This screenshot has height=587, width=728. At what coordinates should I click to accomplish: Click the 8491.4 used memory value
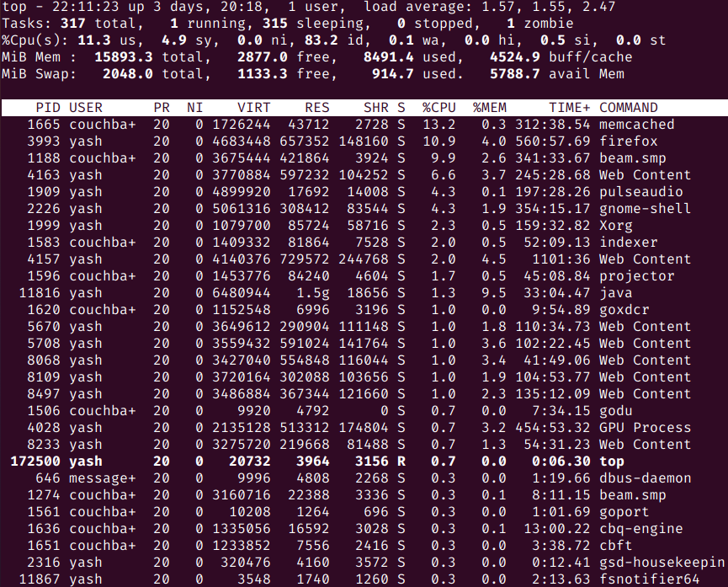tap(389, 57)
